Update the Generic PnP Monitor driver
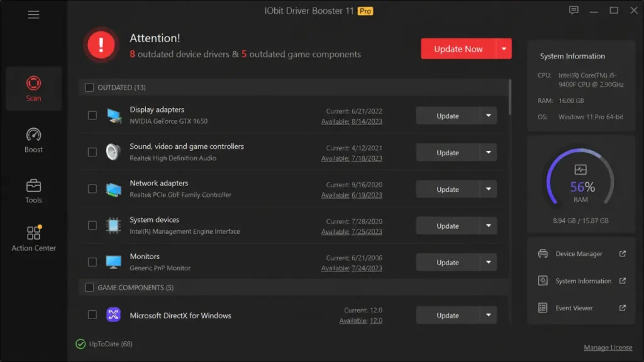 click(x=448, y=262)
